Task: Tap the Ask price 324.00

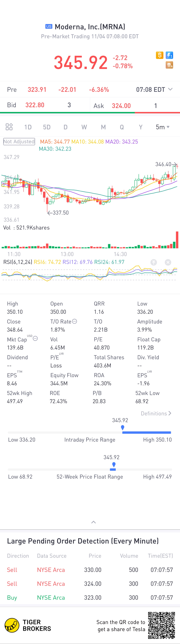Action: coord(121,106)
